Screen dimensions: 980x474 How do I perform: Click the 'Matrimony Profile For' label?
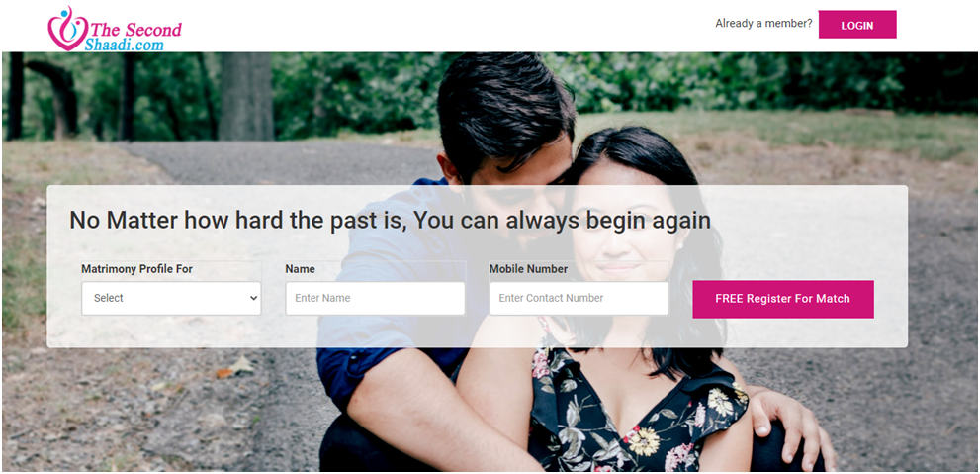point(136,269)
